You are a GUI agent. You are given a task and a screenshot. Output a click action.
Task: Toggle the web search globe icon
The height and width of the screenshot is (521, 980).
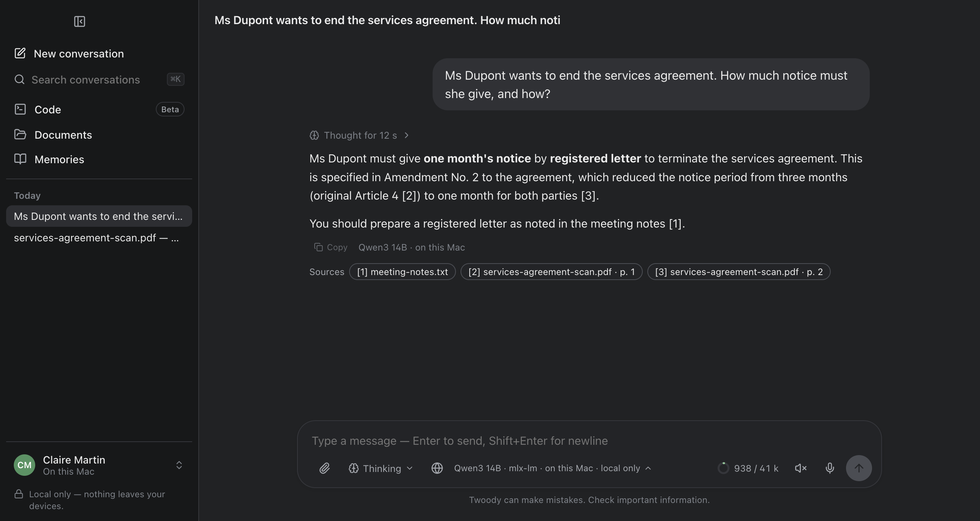437,468
